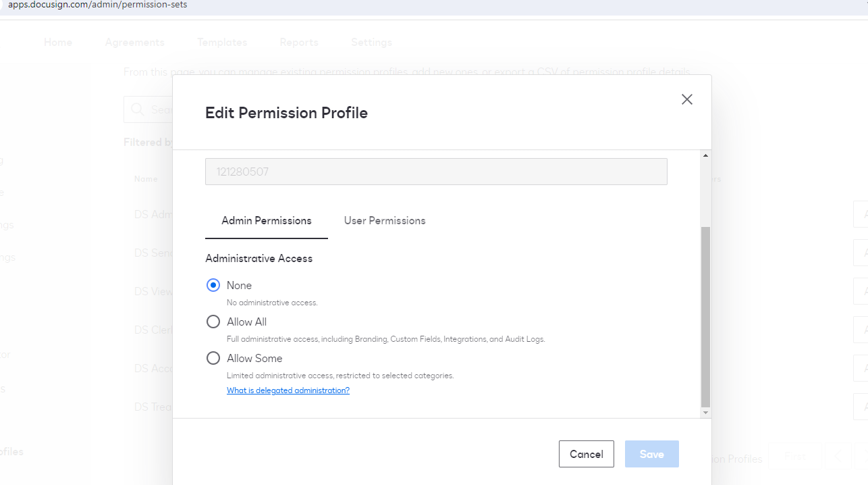Open the Admin Permissions tab
The height and width of the screenshot is (485, 868).
click(x=267, y=221)
